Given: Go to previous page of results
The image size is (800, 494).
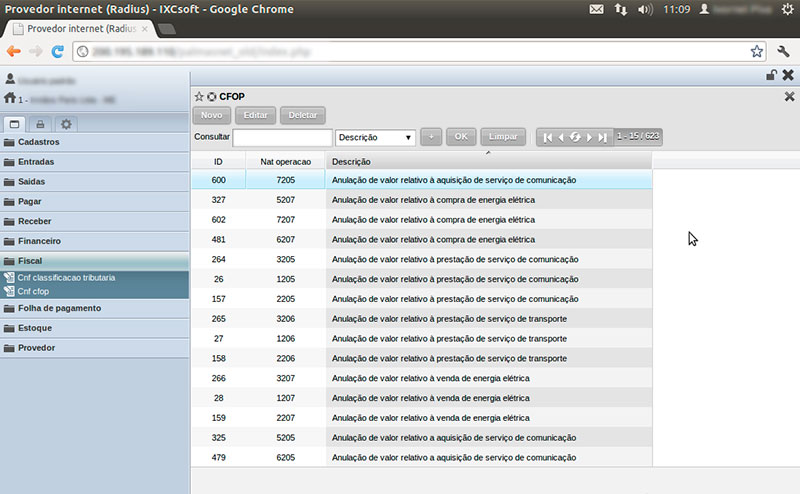Looking at the screenshot, I should point(561,137).
